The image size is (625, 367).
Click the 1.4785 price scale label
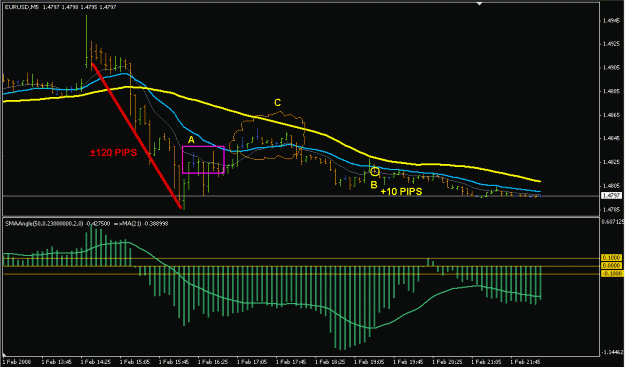(612, 210)
